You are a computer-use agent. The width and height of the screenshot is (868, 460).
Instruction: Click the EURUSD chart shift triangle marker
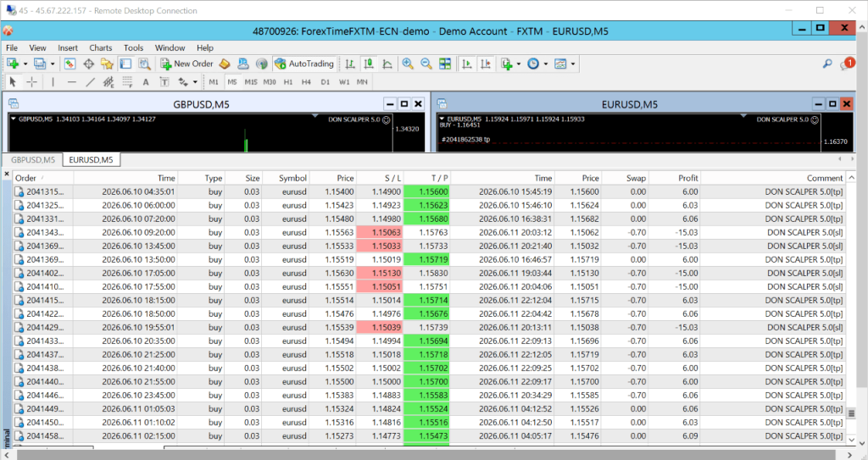[743, 116]
